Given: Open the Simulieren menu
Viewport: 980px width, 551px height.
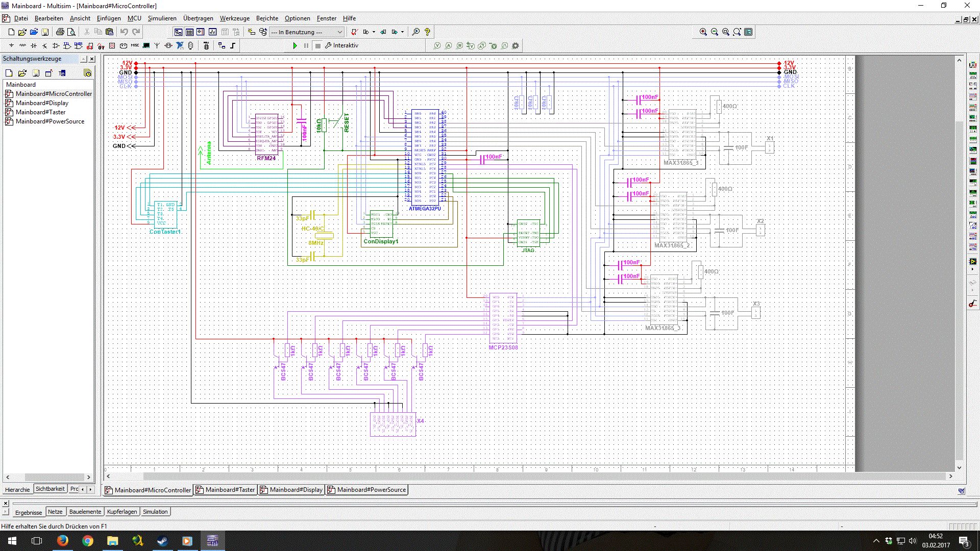Looking at the screenshot, I should tap(162, 18).
